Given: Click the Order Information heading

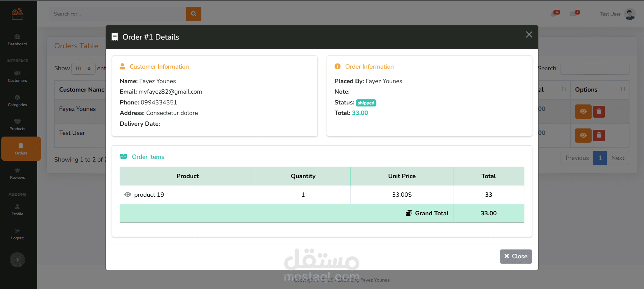Looking at the screenshot, I should pyautogui.click(x=369, y=67).
